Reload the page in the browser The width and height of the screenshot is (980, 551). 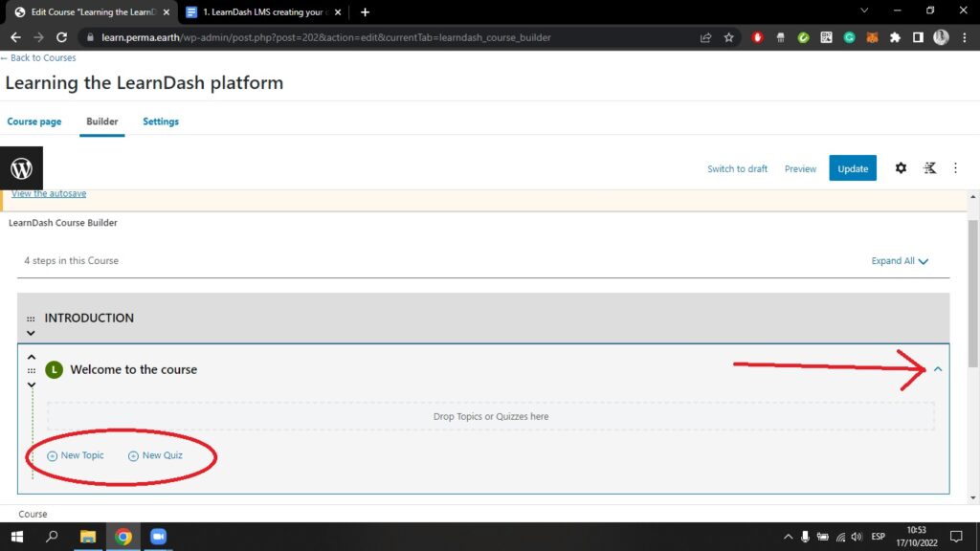click(62, 37)
